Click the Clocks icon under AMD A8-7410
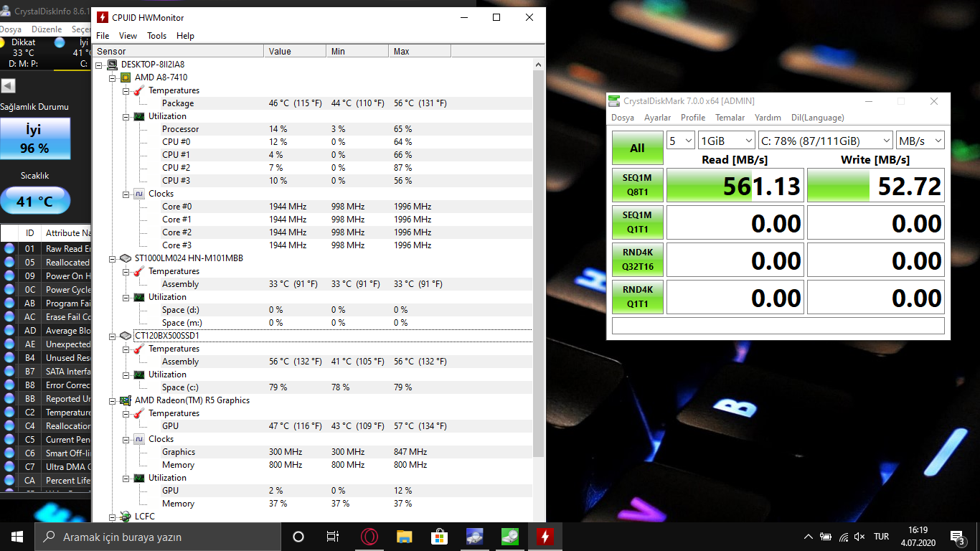Viewport: 980px width, 551px height. point(138,194)
